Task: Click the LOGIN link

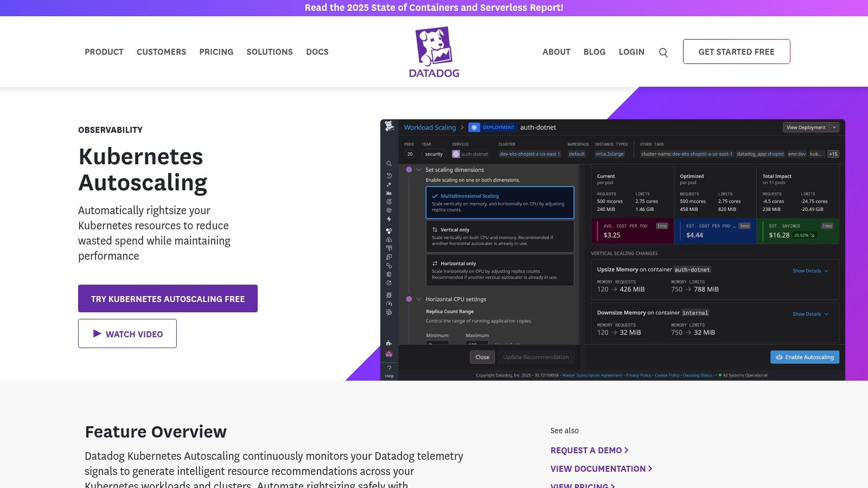Action: pos(631,52)
